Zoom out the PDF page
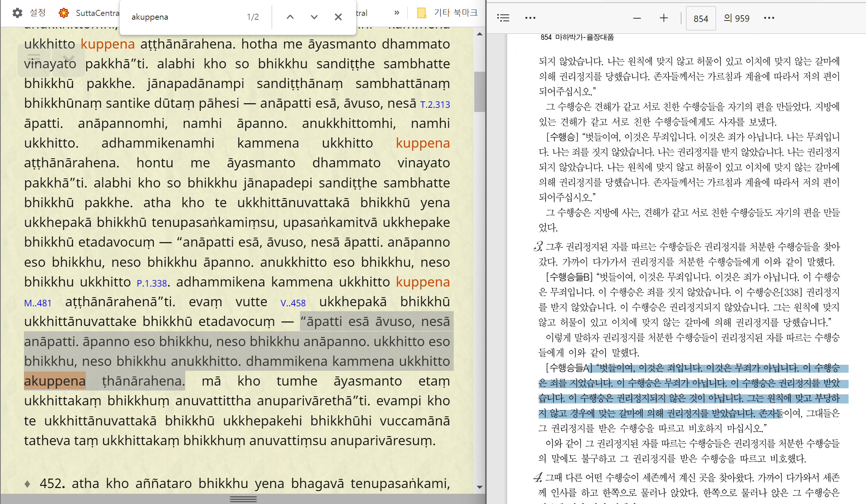 click(637, 18)
